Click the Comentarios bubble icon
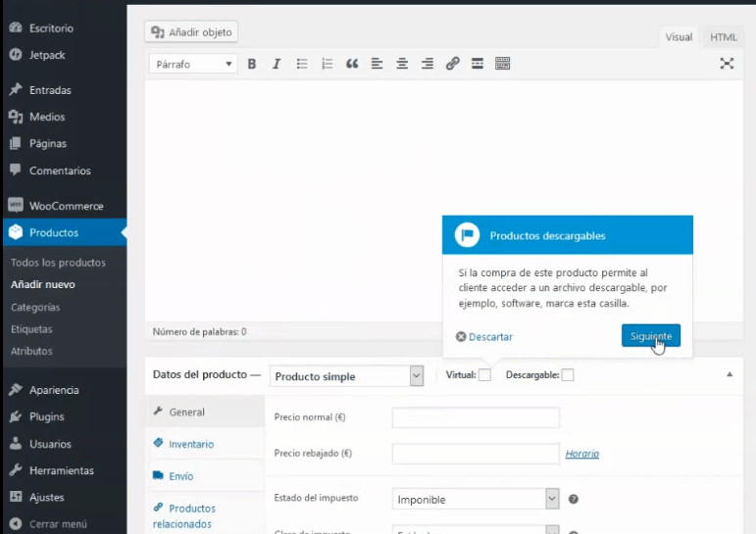The image size is (756, 534). coord(16,170)
